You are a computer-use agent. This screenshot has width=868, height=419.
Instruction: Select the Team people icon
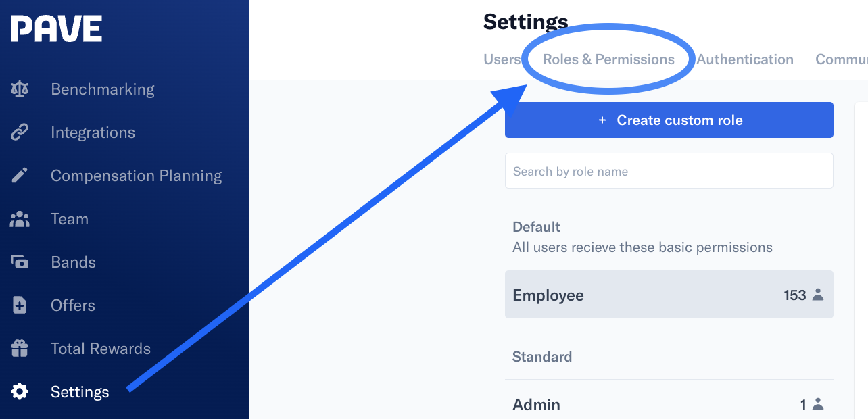20,218
